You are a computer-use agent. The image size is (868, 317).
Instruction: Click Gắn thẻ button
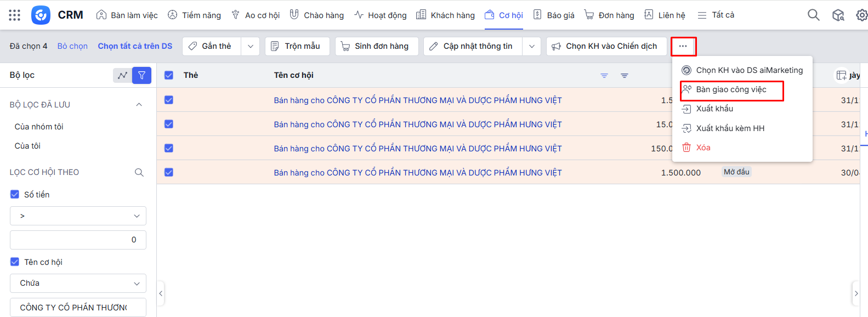[212, 46]
